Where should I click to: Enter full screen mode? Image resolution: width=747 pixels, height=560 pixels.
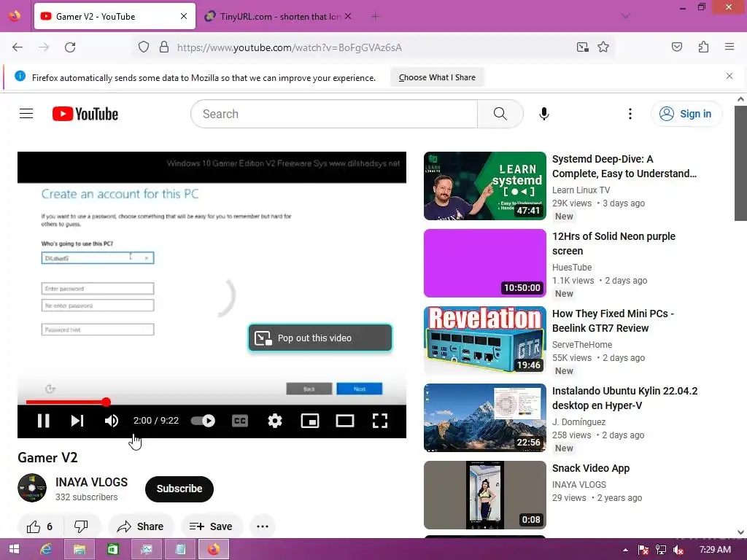379,421
